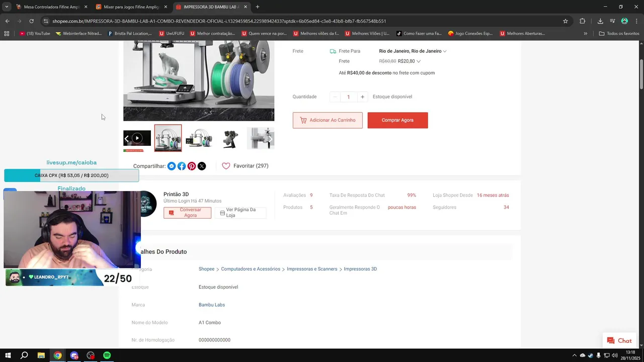The image size is (644, 362).
Task: Open the Melhores Aberturas bookmark
Action: click(x=523, y=34)
